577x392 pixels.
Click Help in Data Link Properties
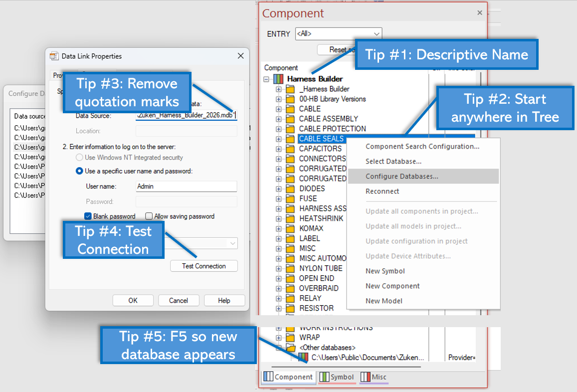224,300
